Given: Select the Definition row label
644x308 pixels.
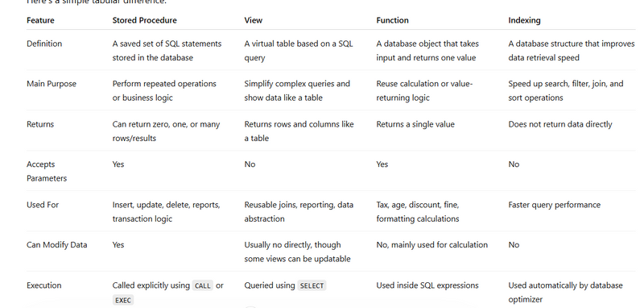Looking at the screenshot, I should [44, 44].
